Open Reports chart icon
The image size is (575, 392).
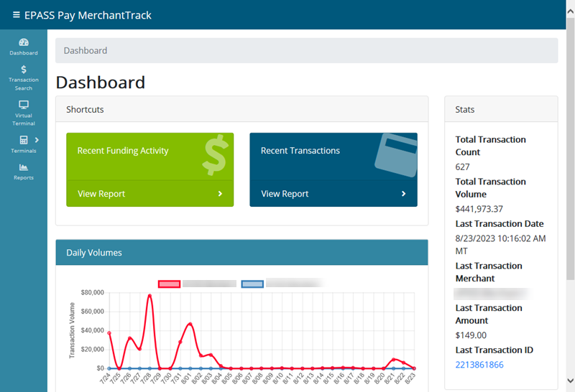[24, 167]
